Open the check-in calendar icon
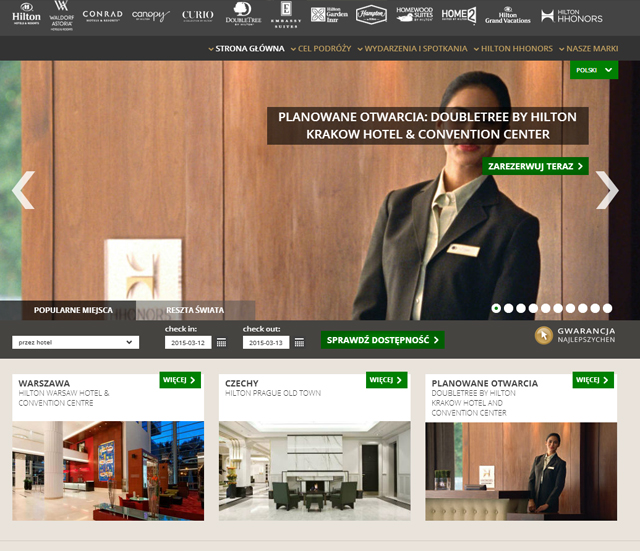The width and height of the screenshot is (640, 551). tap(221, 342)
